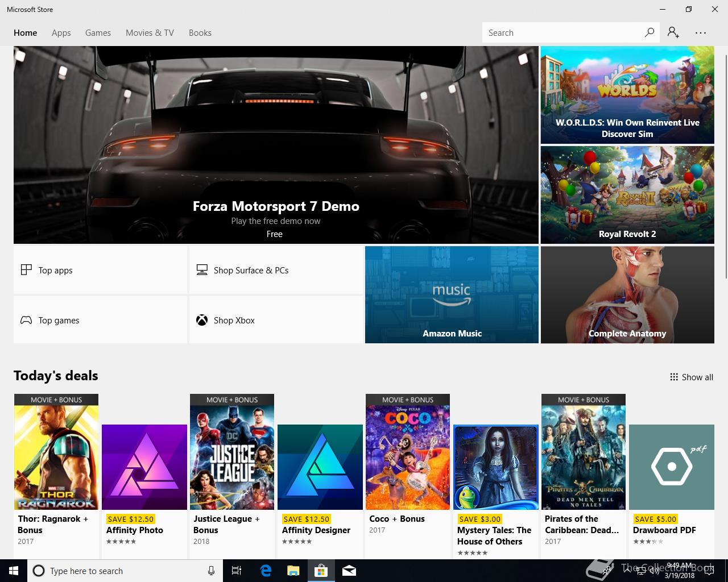Click the Top apps grid icon
This screenshot has width=728, height=582.
pyautogui.click(x=26, y=270)
